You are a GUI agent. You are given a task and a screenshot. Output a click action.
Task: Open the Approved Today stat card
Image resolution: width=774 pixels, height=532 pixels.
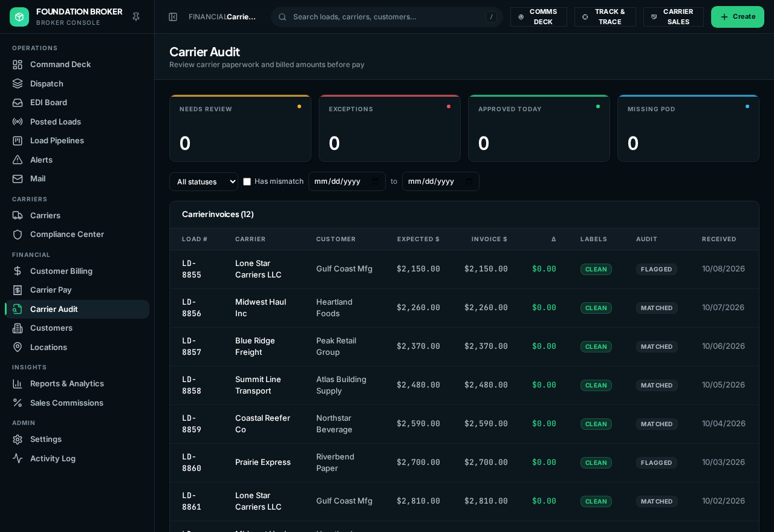(539, 128)
